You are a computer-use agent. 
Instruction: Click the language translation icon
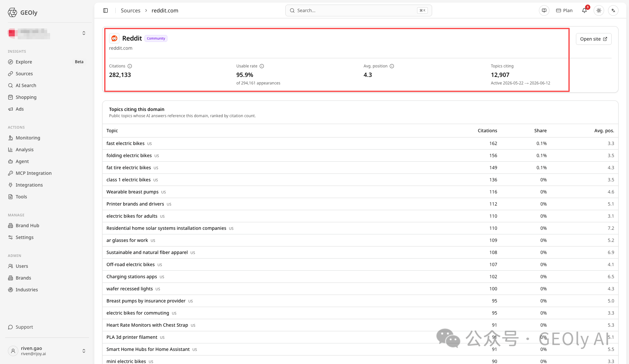click(x=613, y=10)
